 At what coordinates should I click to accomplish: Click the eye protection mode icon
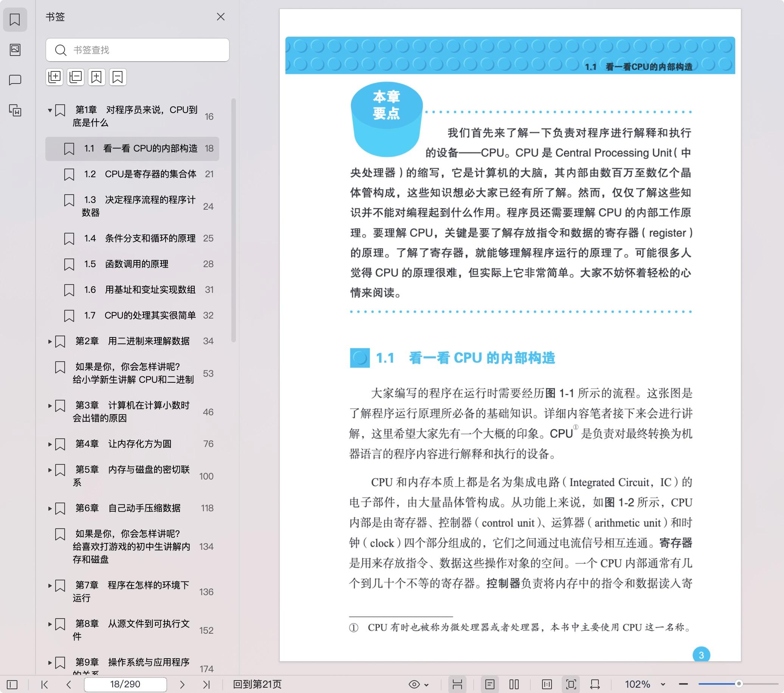(414, 685)
